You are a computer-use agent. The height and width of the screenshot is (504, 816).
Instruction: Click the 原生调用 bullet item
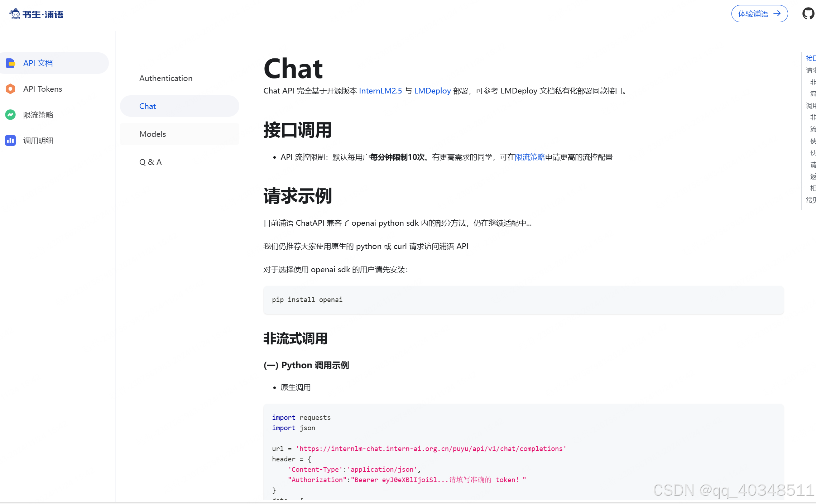tap(296, 388)
